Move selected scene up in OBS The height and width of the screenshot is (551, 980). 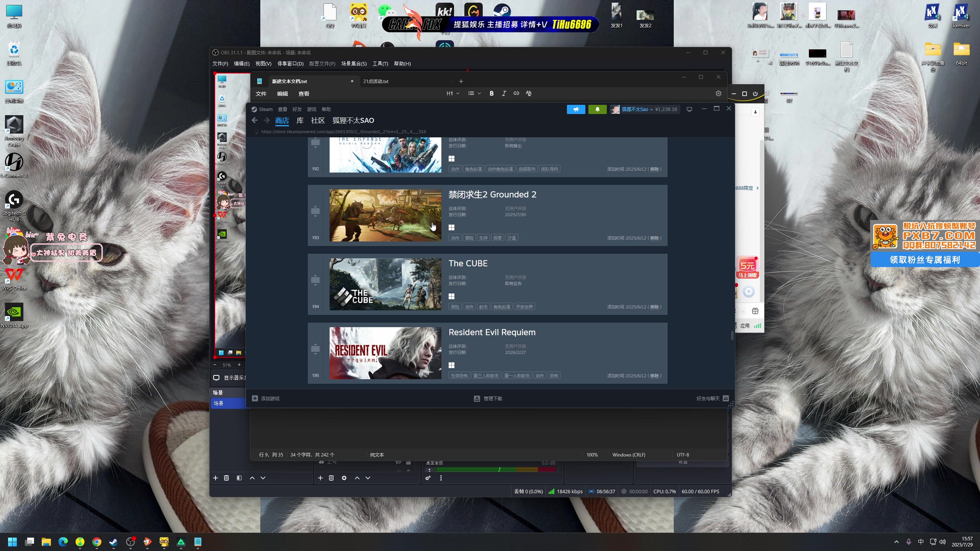coord(252,478)
